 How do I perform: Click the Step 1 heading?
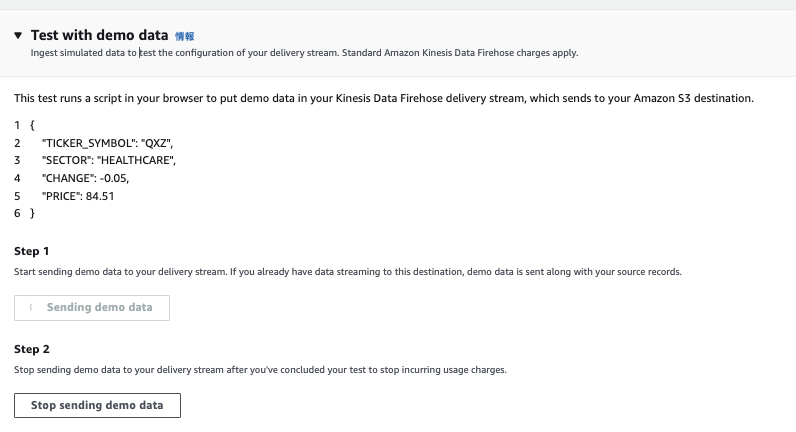pyautogui.click(x=32, y=251)
